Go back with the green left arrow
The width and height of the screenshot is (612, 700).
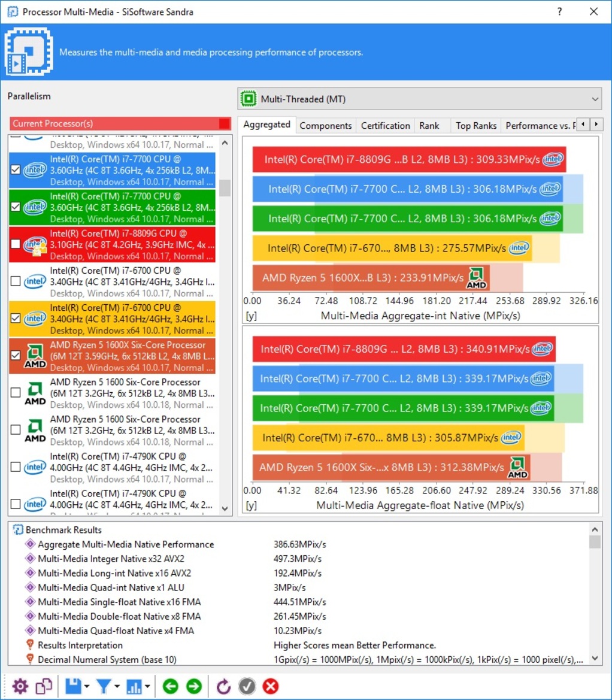[171, 686]
